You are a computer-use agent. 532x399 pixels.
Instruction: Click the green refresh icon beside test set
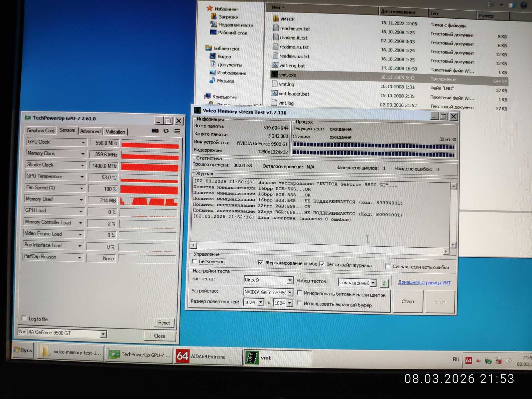[384, 283]
